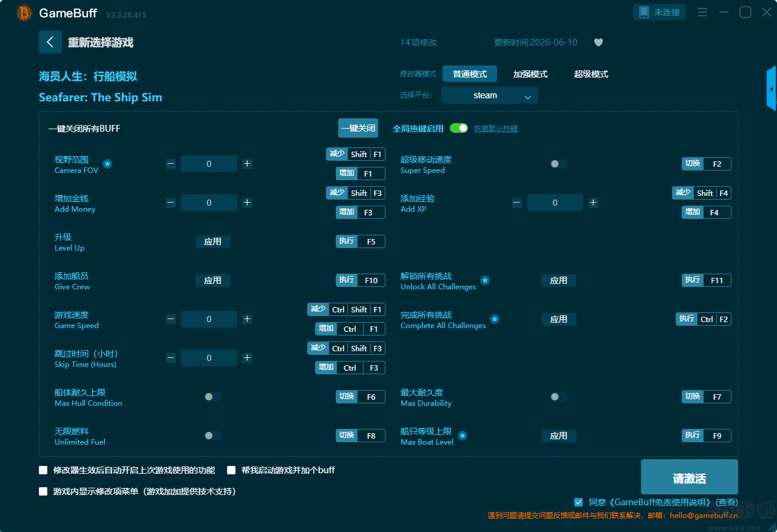Toggle Unlimited Fuel switch
Screen dimensions: 777x532
[x=213, y=436]
